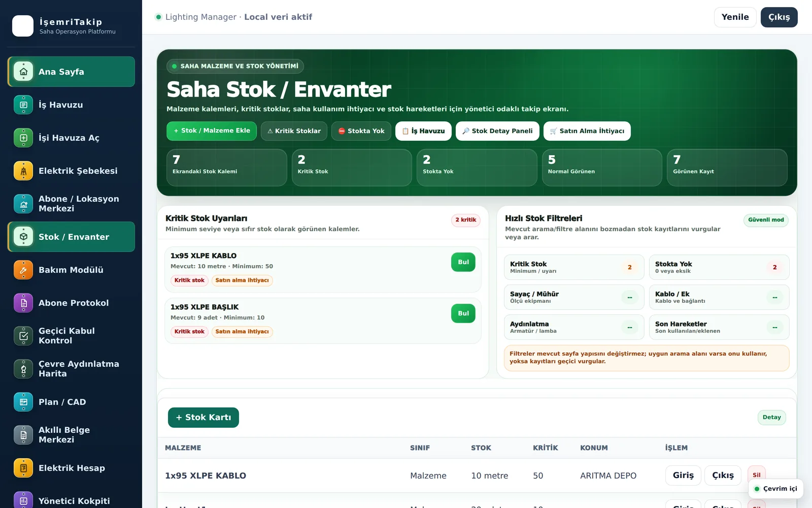Viewport: 812px width, 508px height.
Task: Toggle the Son Hareketler filter
Action: [719, 327]
